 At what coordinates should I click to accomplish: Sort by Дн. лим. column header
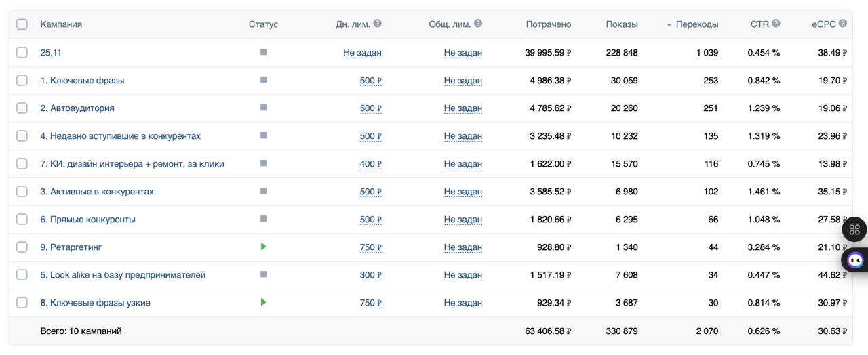(353, 24)
